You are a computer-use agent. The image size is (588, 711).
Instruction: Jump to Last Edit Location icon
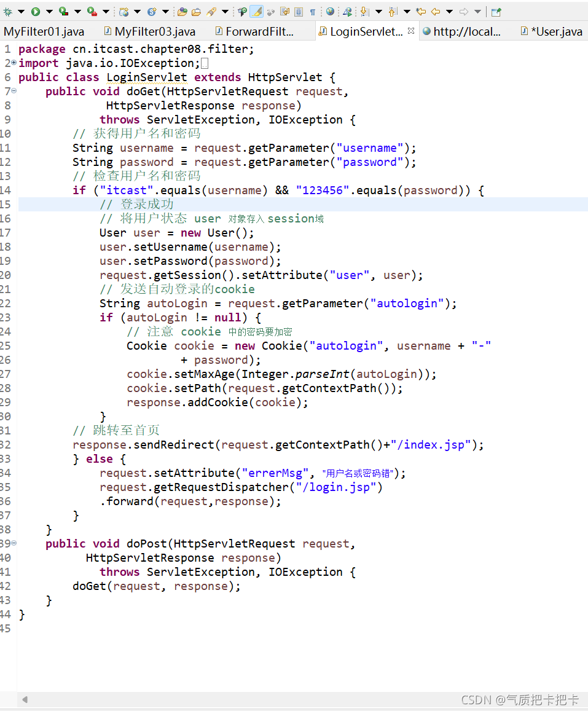tap(421, 11)
